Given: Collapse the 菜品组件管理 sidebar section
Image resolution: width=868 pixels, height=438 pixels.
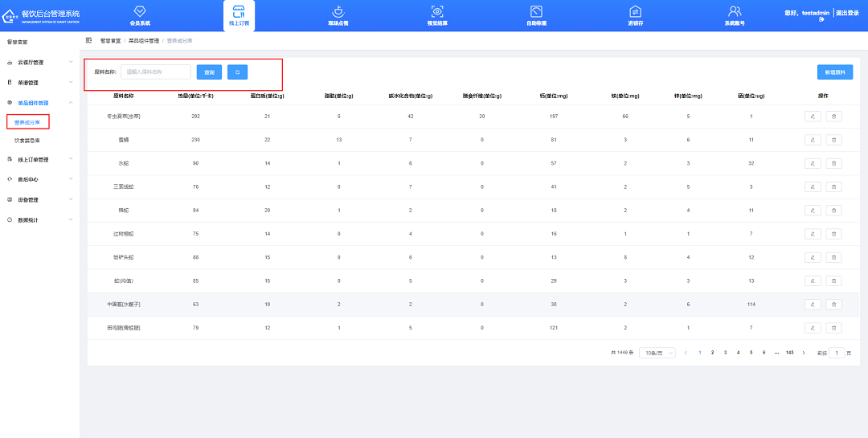Looking at the screenshot, I should coord(40,103).
